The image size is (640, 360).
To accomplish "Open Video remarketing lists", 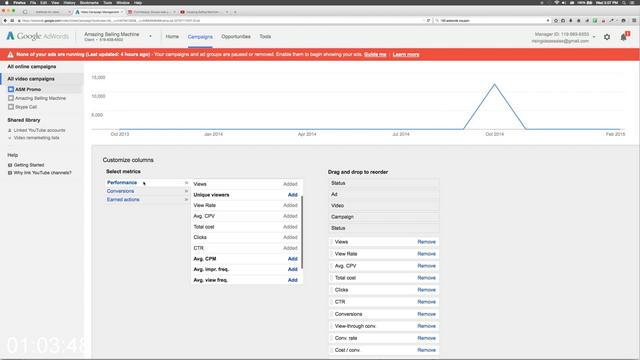I will click(36, 138).
